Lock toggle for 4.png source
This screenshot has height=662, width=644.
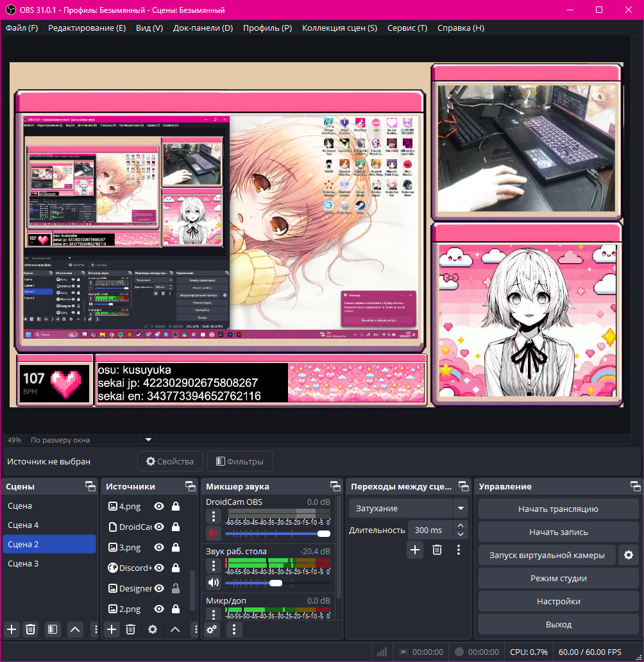[x=176, y=506]
